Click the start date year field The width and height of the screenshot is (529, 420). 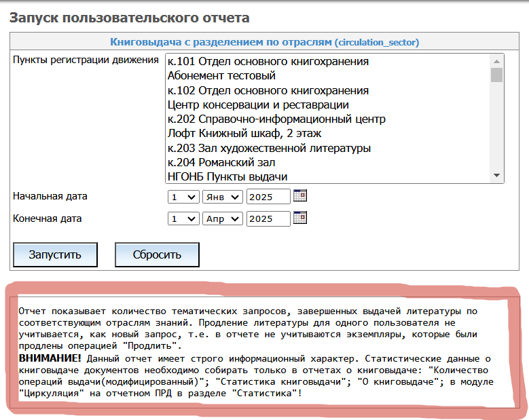[x=268, y=197]
